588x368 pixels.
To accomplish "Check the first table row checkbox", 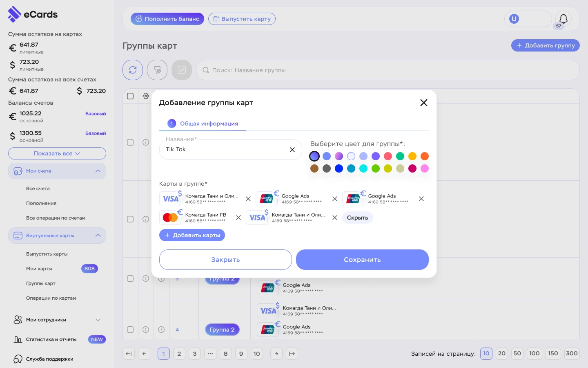I will (x=130, y=142).
